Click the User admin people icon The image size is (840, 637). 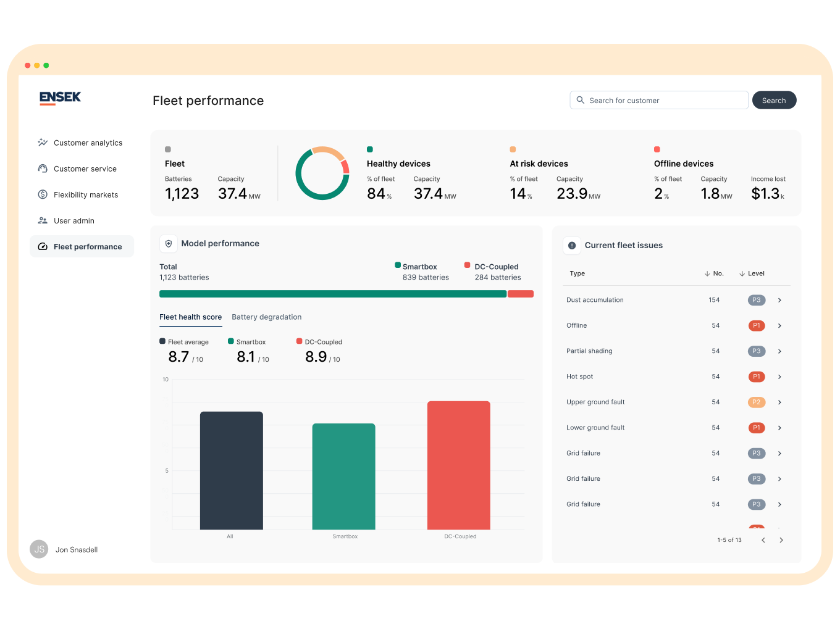click(x=43, y=220)
